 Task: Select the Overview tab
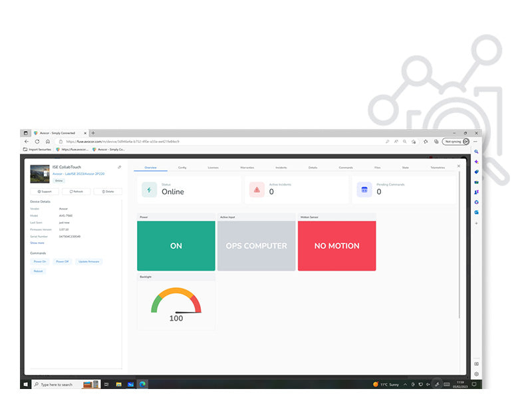(151, 168)
